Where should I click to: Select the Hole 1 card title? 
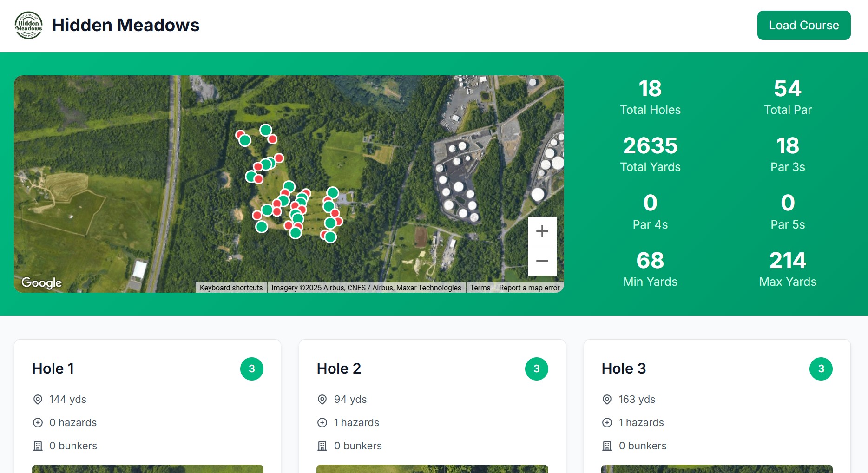coord(53,368)
